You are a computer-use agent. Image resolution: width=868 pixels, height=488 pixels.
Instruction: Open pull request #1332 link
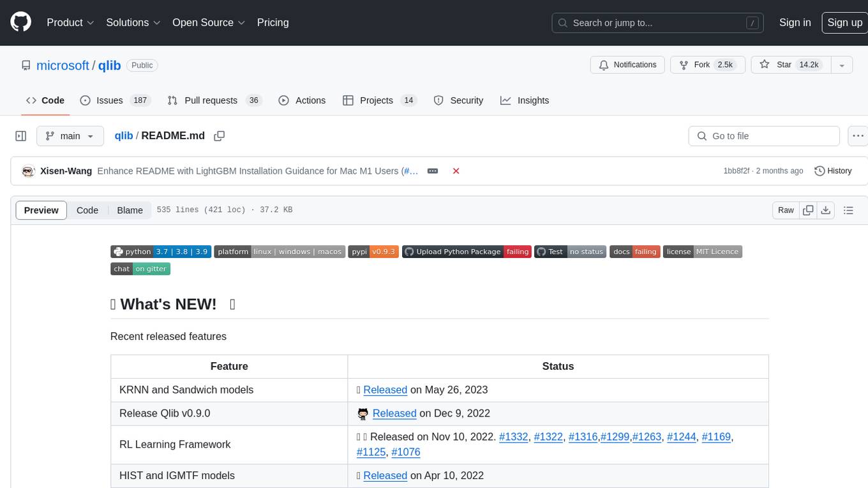tap(514, 437)
